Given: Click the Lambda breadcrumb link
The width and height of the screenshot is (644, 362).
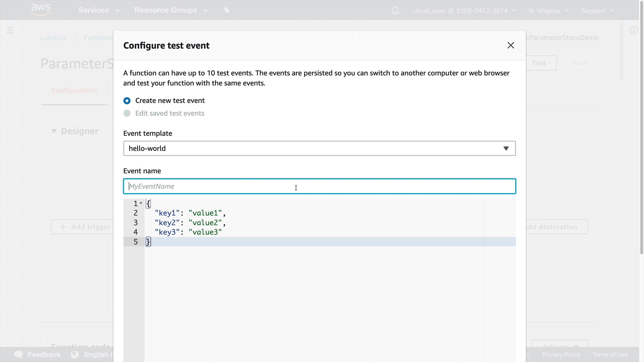Looking at the screenshot, I should [x=53, y=38].
